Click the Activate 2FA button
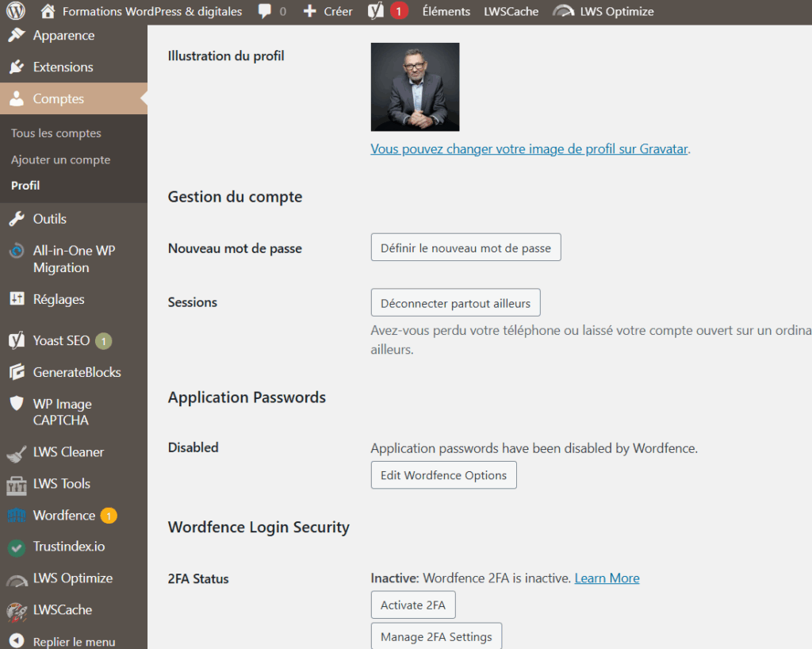 click(x=412, y=605)
